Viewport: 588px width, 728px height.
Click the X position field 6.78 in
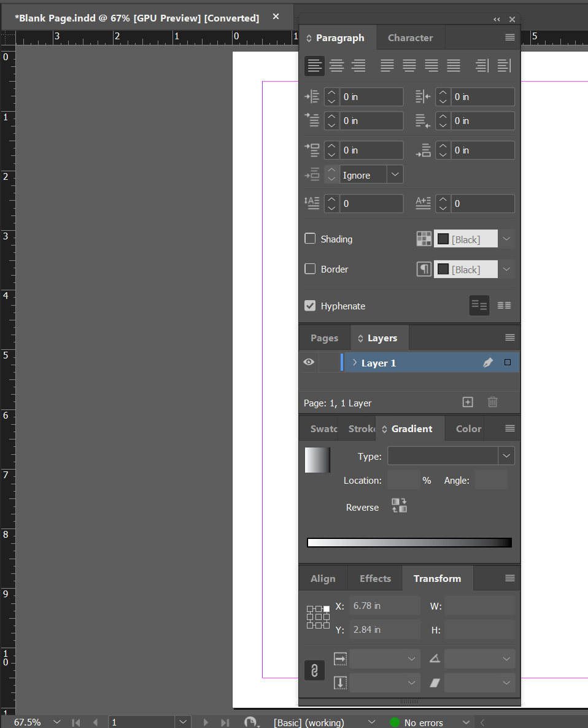385,606
